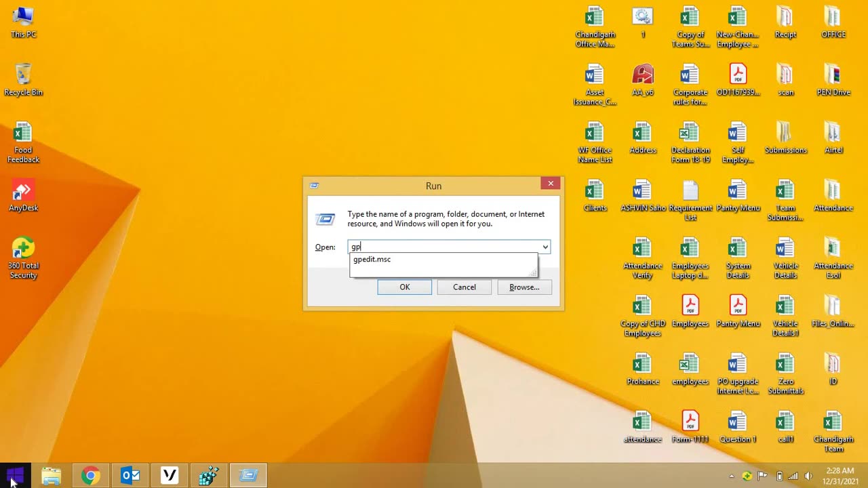The image size is (868, 488).
Task: Click the 360 Total Security tray icon
Action: [747, 476]
